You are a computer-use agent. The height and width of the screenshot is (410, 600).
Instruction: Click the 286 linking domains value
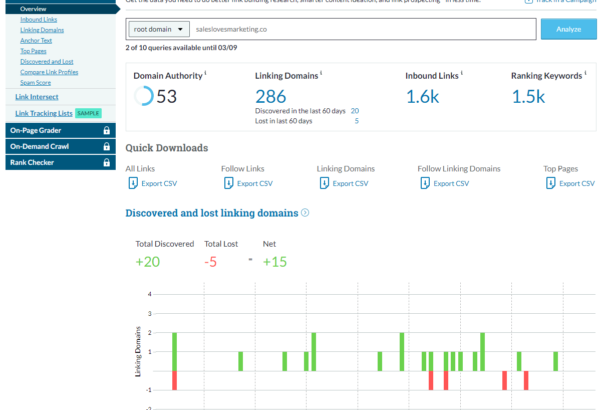coord(271,96)
